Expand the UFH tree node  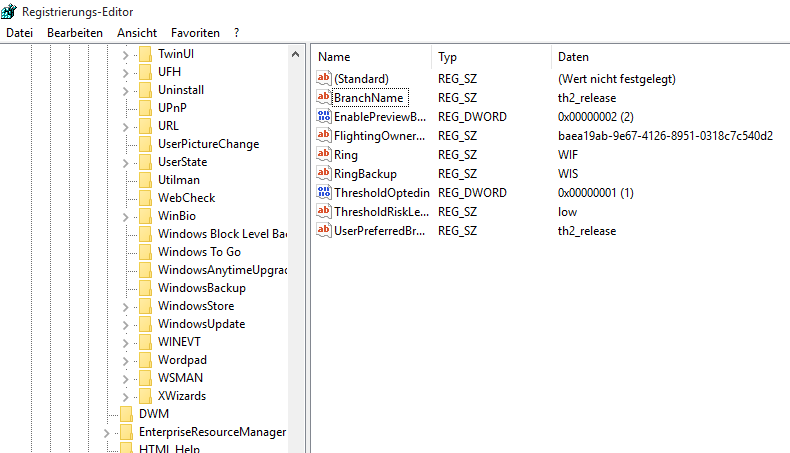click(x=125, y=73)
